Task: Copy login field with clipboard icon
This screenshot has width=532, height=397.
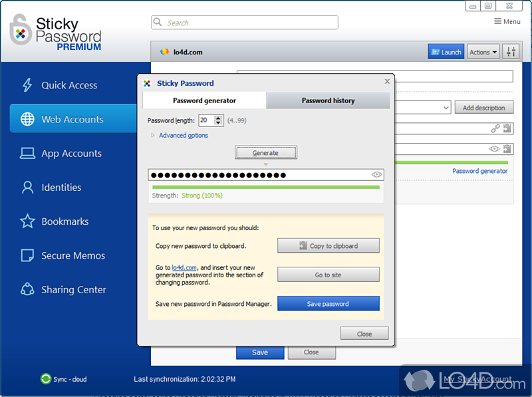Action: tap(507, 128)
